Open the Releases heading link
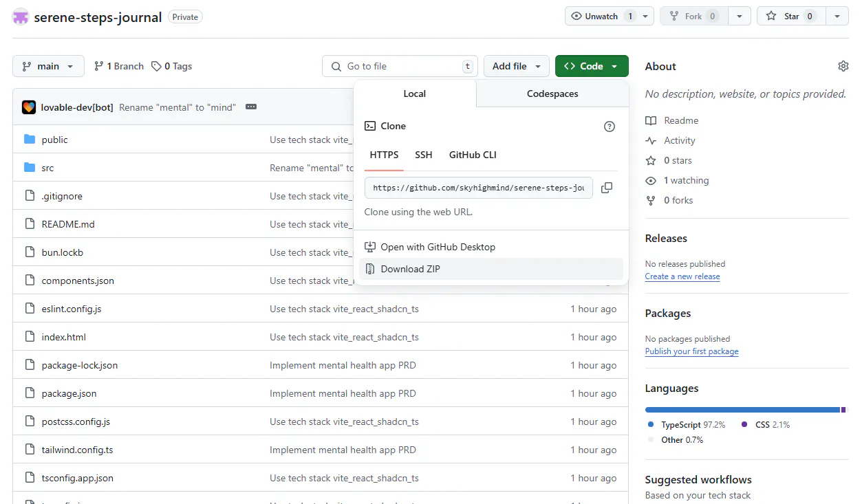862x504 pixels. coord(666,239)
